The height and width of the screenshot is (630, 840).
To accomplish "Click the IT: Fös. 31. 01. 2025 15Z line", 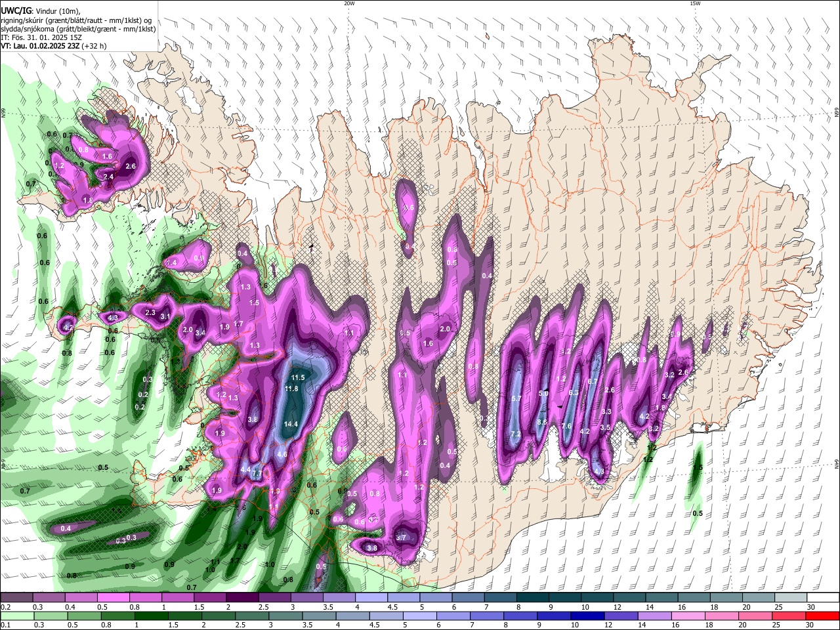I will (x=41, y=37).
